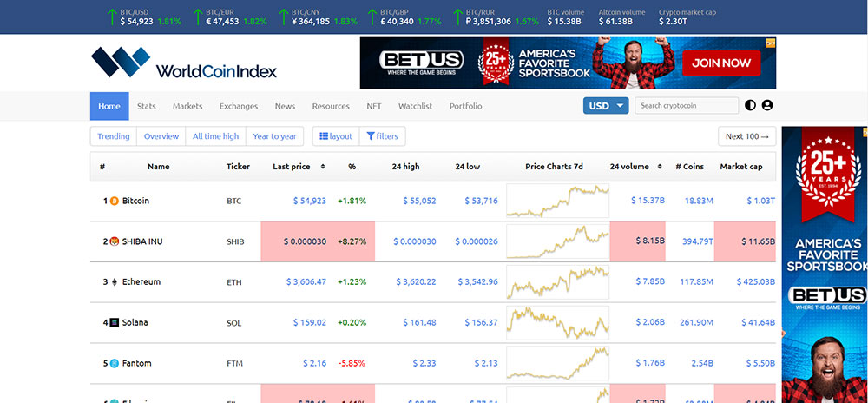This screenshot has width=868, height=403.
Task: Click the BTC/RUR green up arrow
Action: pos(458,17)
